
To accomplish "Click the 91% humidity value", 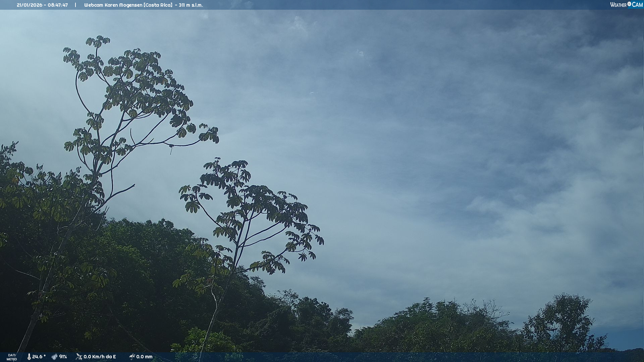I will pyautogui.click(x=63, y=357).
